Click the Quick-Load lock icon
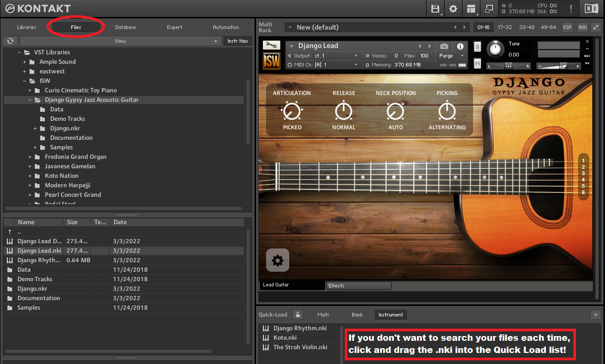Viewport: 605px width, 364px height. click(x=298, y=315)
